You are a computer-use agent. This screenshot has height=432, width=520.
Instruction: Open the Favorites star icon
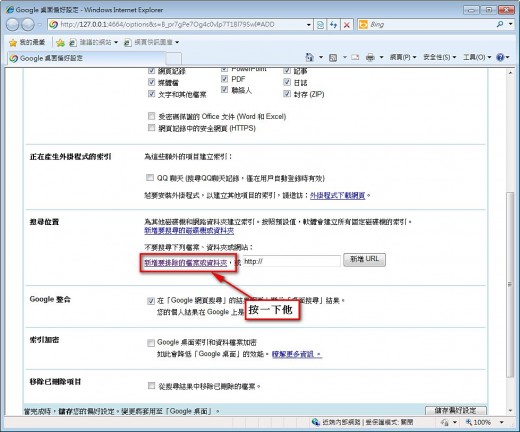(x=13, y=42)
